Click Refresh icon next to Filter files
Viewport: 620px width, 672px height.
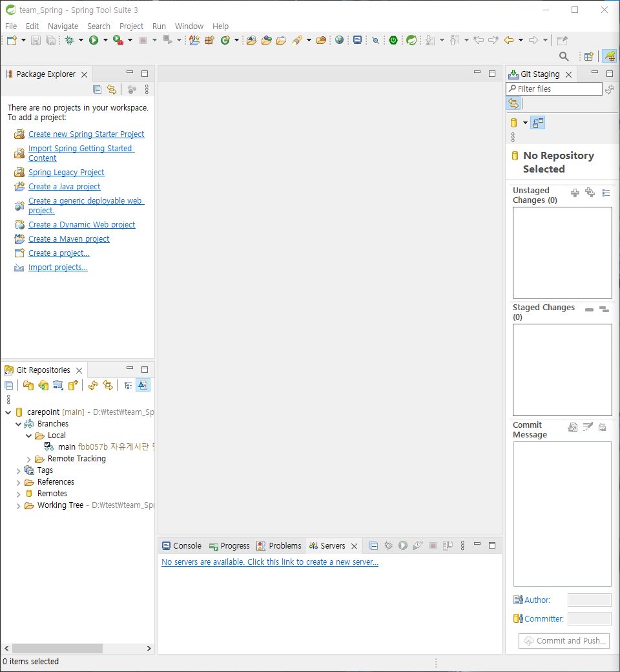coord(610,89)
